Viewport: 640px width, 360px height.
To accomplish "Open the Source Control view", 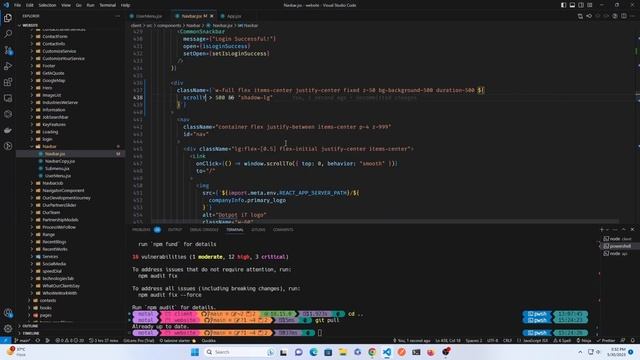I will (8, 50).
